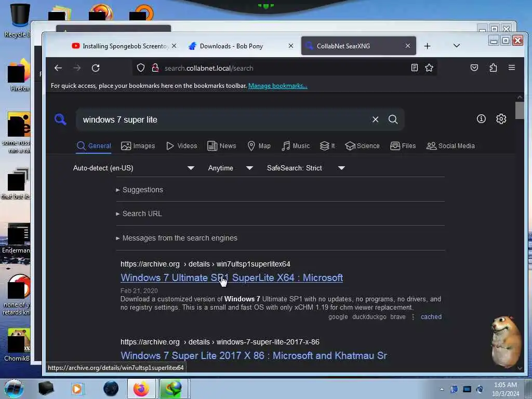Screen dimensions: 532x399
Task: Bookmark this page with star icon
Action: point(429,68)
